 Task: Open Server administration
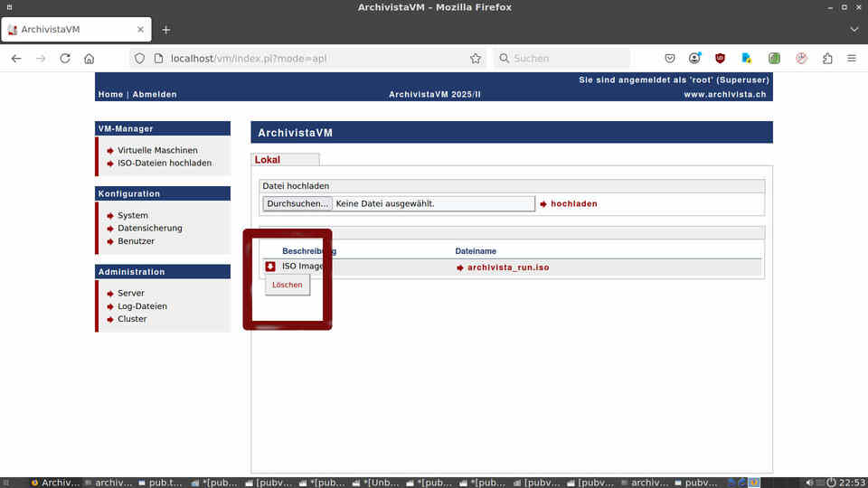pyautogui.click(x=130, y=293)
